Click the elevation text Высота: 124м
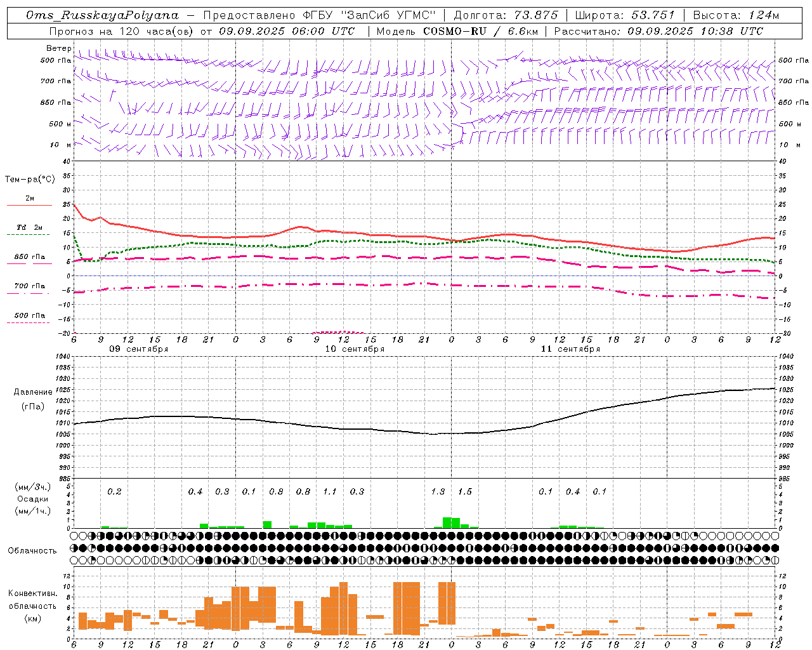This screenshot has width=812, height=650. 736,15
